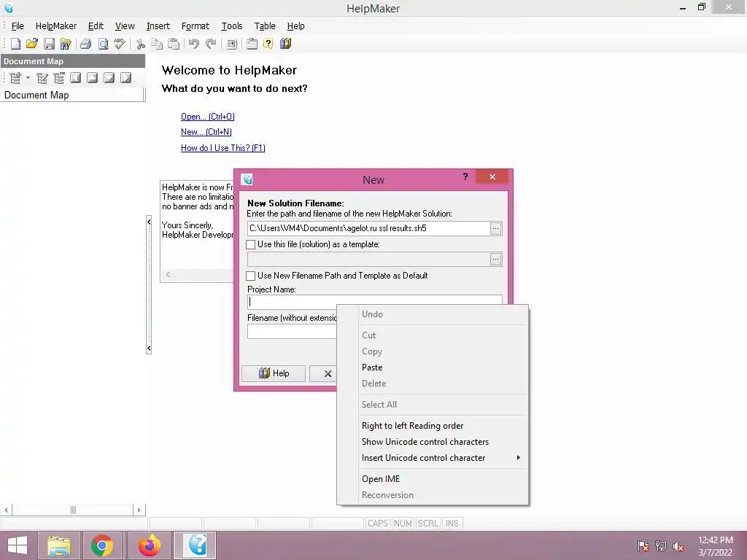The height and width of the screenshot is (560, 747).
Task: Click the Filename (without extension) field
Action: click(292, 332)
